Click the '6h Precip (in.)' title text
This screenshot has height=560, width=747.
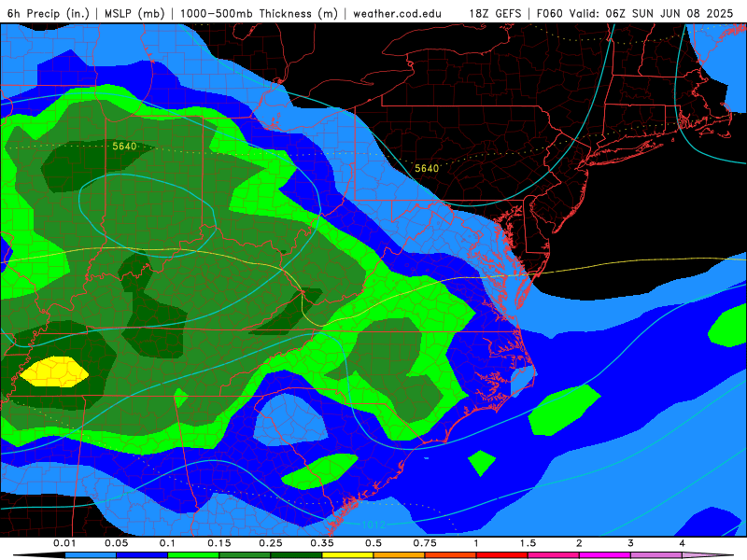(49, 13)
